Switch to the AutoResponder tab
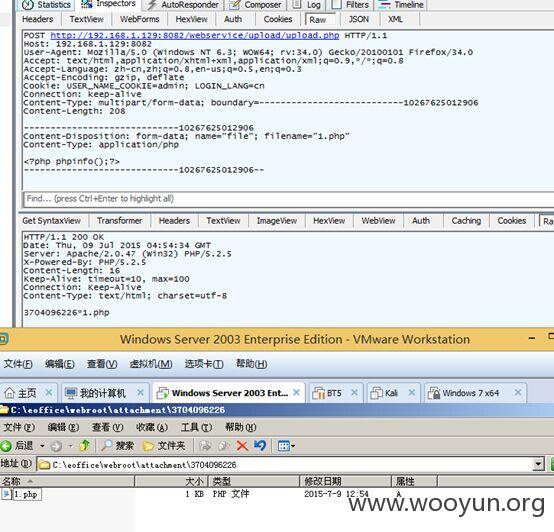Image resolution: width=554 pixels, height=532 pixels. pyautogui.click(x=183, y=5)
